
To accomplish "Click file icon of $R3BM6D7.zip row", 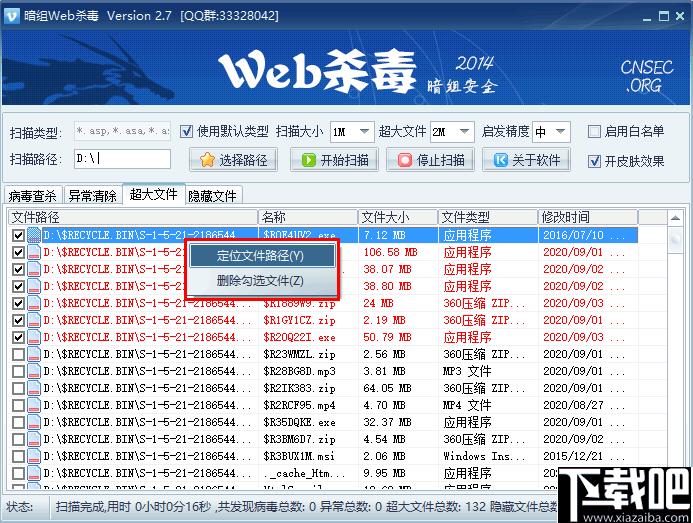I will 34,439.
